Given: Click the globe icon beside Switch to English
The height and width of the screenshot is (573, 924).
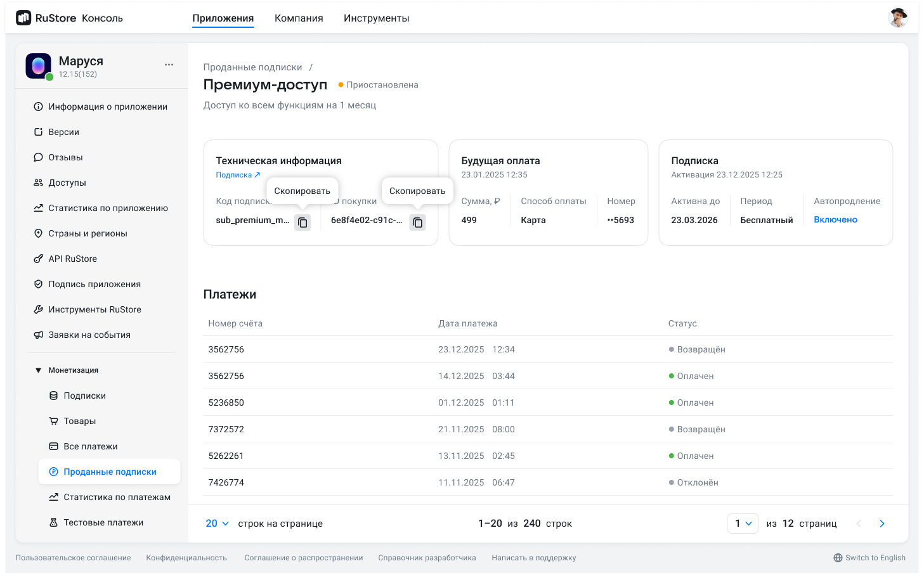Looking at the screenshot, I should pyautogui.click(x=838, y=558).
